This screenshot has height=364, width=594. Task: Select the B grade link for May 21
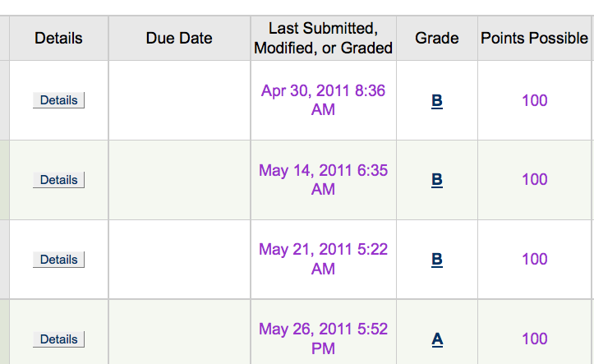[x=437, y=260]
